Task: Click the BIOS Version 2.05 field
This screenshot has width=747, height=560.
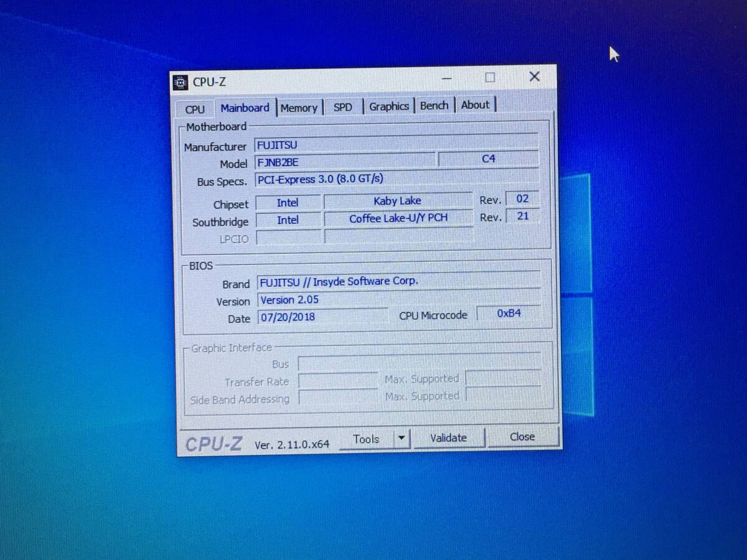Action: coord(399,299)
